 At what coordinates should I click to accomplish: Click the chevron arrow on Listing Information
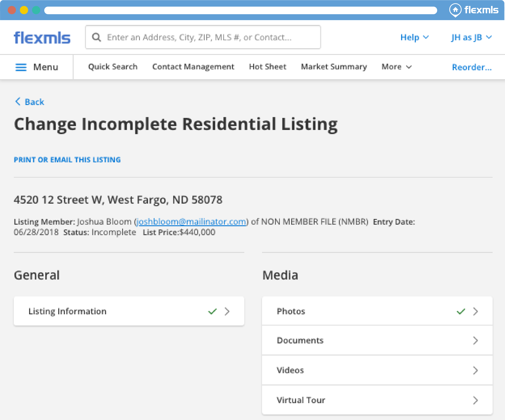(x=227, y=312)
